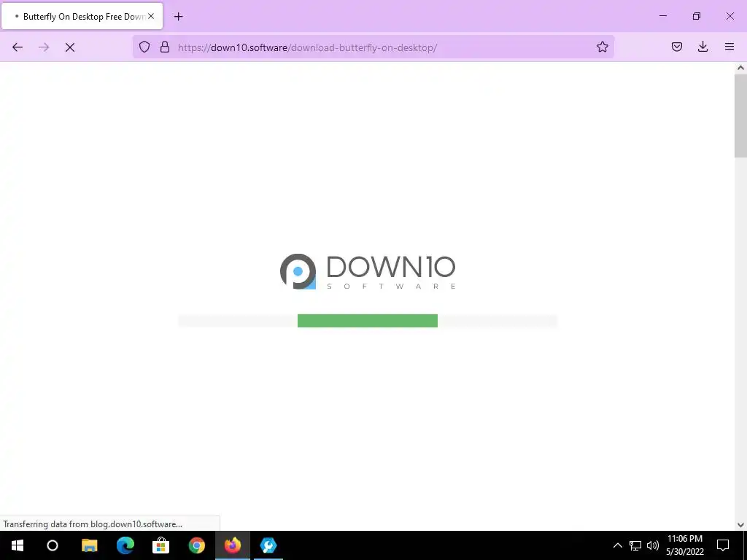Show hidden system tray icons
This screenshot has width=747, height=560.
coord(617,545)
